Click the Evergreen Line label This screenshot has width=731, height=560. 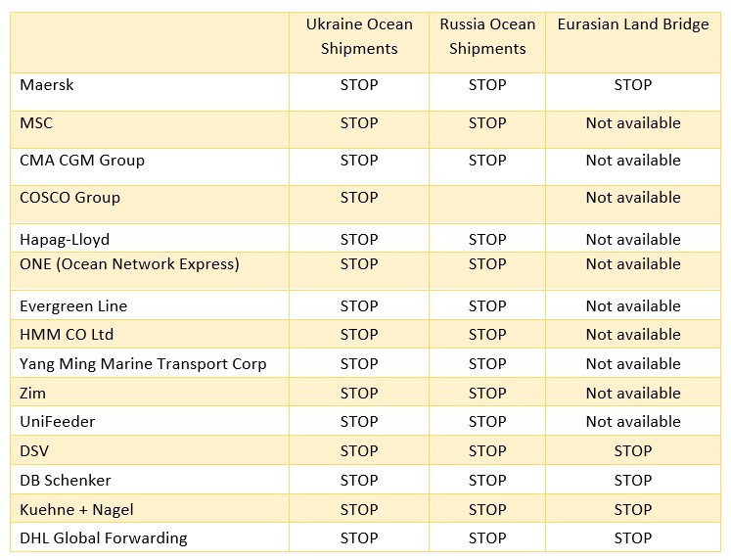(x=73, y=306)
